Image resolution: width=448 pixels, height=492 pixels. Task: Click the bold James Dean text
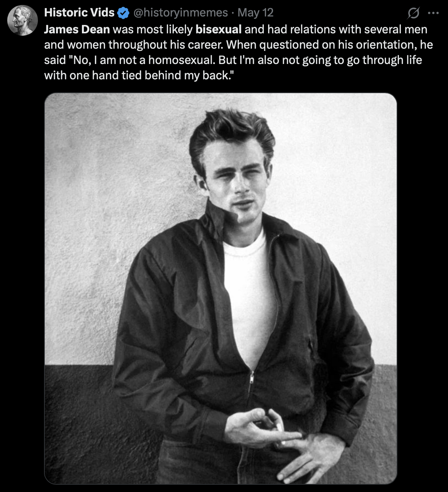tap(77, 29)
